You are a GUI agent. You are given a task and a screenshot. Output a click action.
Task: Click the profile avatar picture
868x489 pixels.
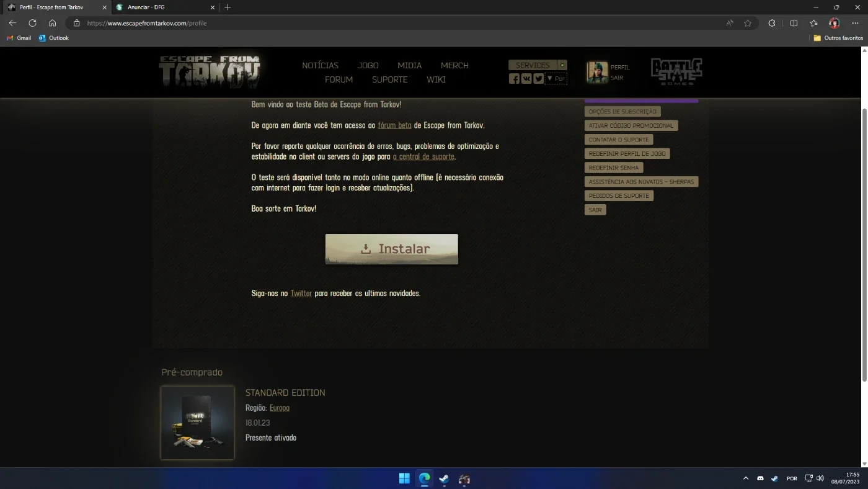(x=597, y=72)
